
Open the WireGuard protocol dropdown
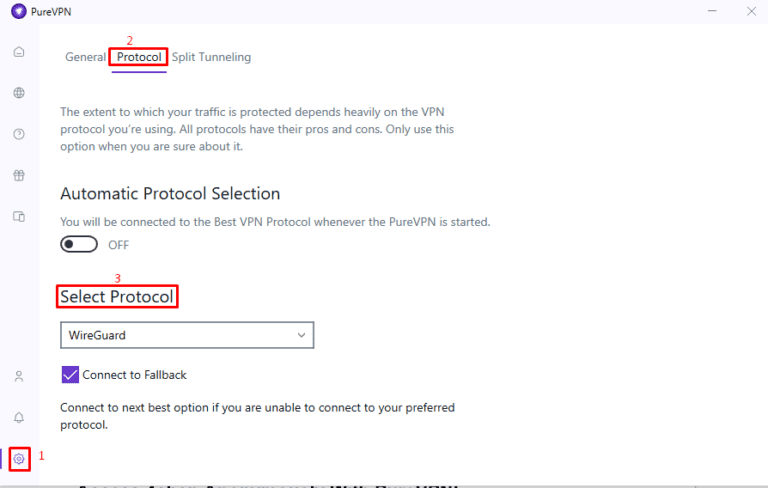187,335
